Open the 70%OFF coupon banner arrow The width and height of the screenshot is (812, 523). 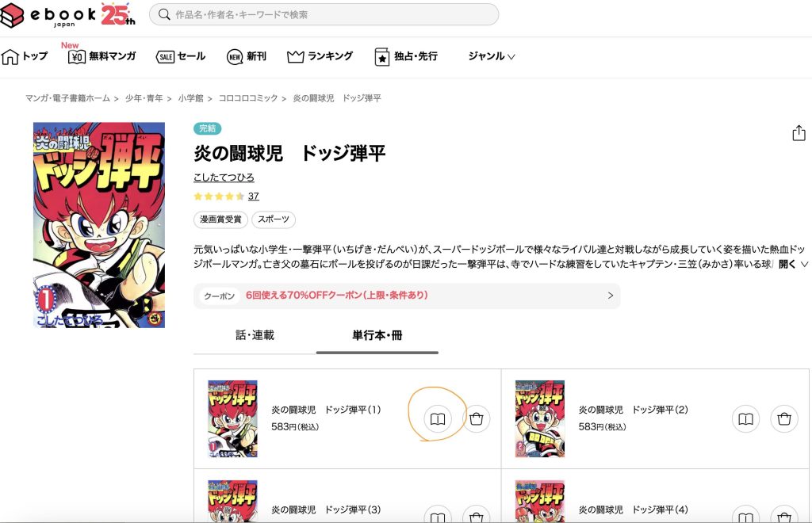click(610, 296)
